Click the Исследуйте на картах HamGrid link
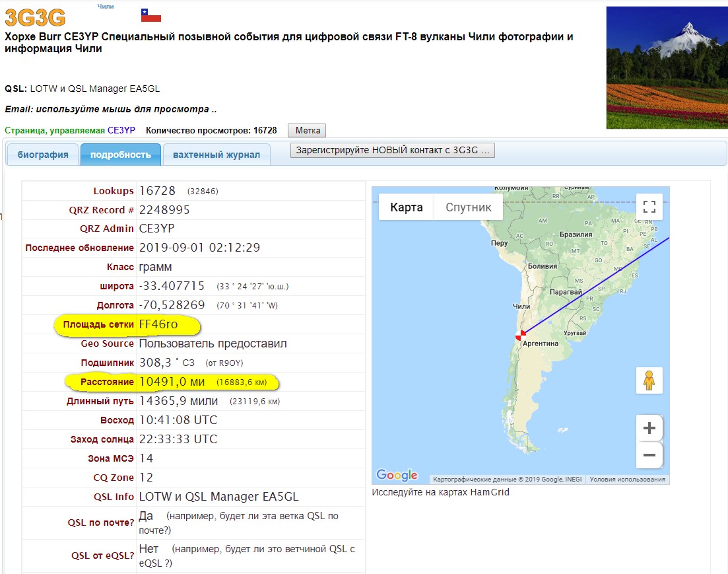Screen dimensions: 728x574 [440, 492]
